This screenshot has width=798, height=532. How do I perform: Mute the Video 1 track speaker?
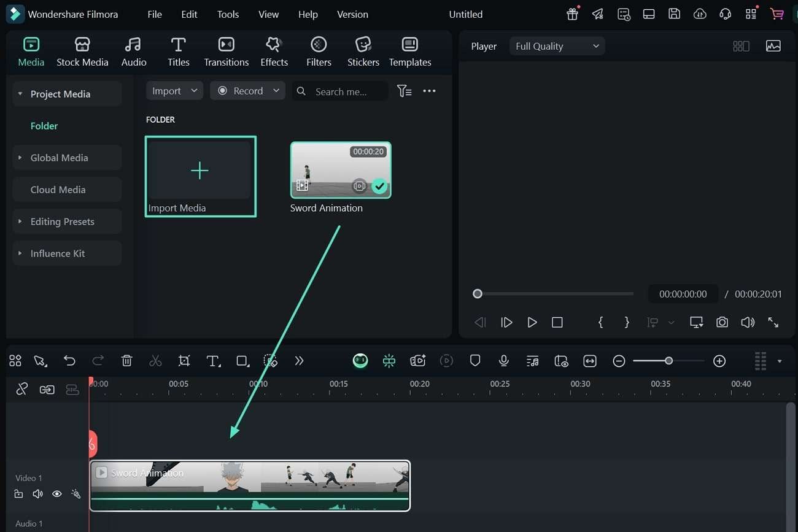(x=37, y=493)
